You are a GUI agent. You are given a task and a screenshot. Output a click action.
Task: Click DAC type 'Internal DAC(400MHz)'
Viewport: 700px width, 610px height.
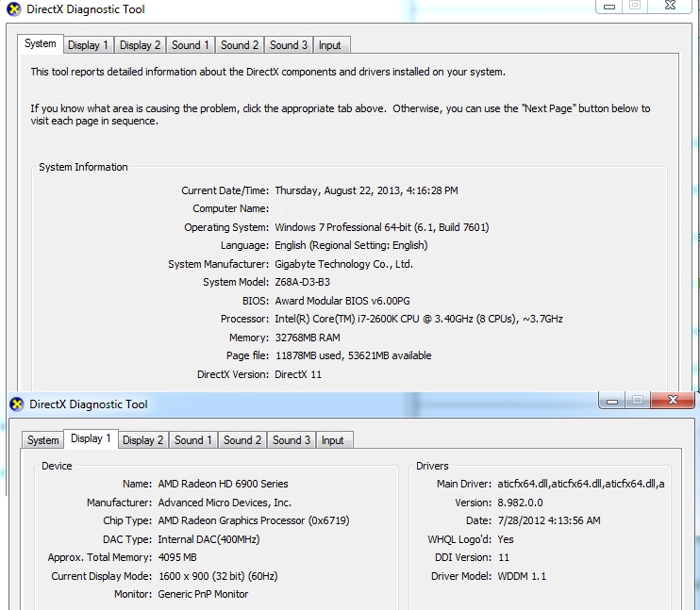coord(208,539)
